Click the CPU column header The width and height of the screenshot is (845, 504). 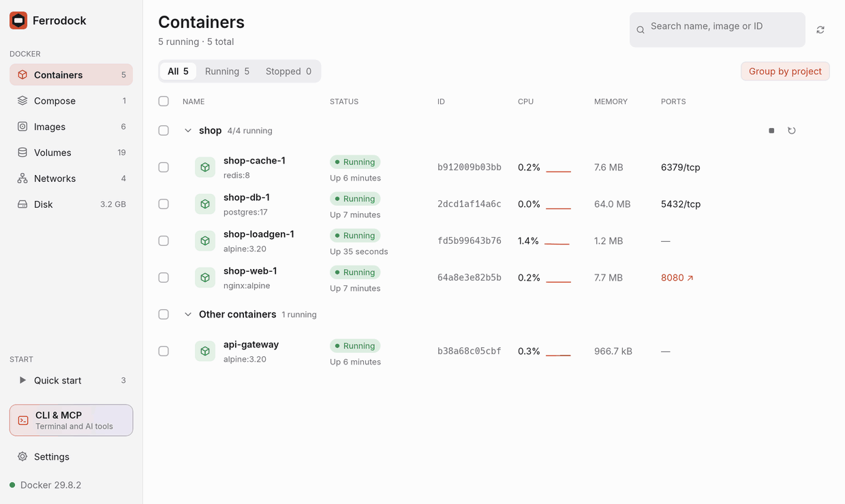click(525, 101)
